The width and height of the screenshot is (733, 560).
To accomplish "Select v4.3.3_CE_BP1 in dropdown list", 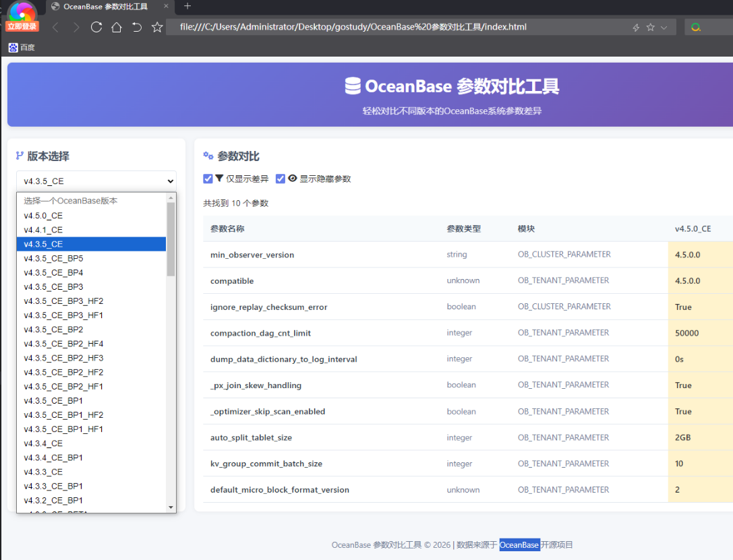I will pyautogui.click(x=91, y=486).
